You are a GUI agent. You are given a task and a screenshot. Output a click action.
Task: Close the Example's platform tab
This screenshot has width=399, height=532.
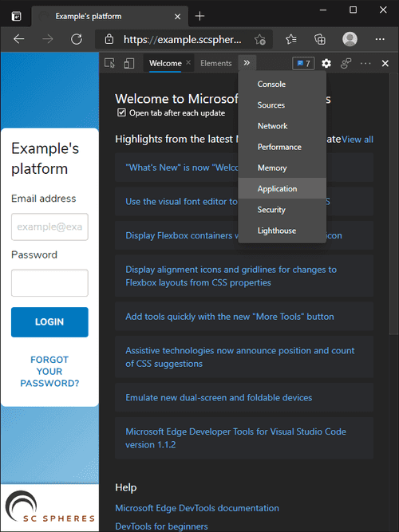pos(178,16)
